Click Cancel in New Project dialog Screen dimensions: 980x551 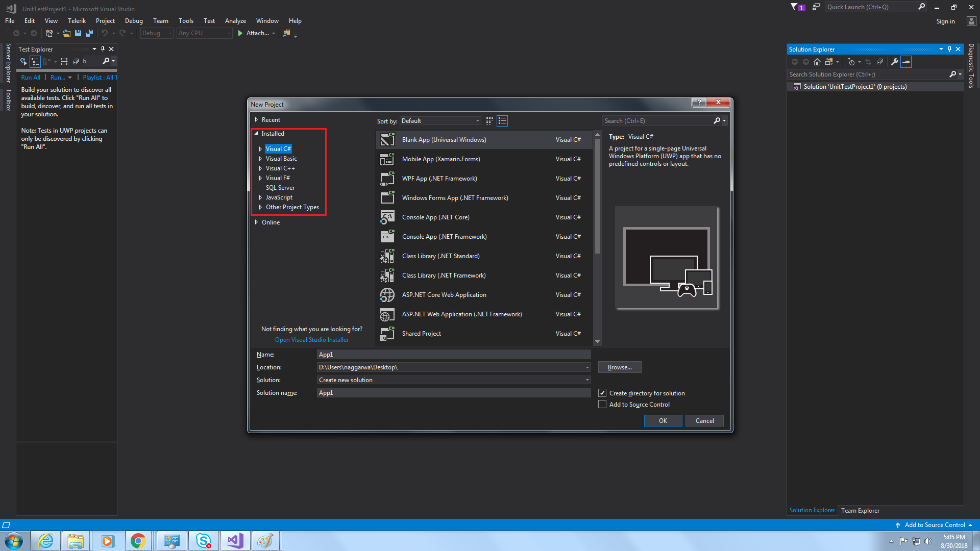[705, 421]
